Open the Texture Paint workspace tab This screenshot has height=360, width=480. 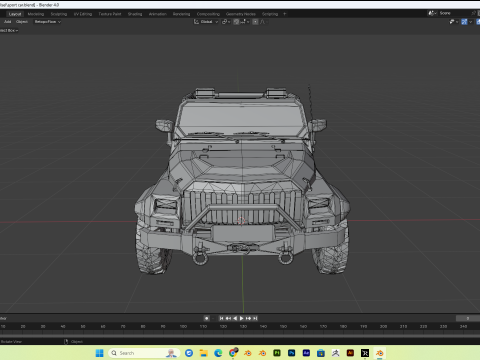[x=110, y=14]
